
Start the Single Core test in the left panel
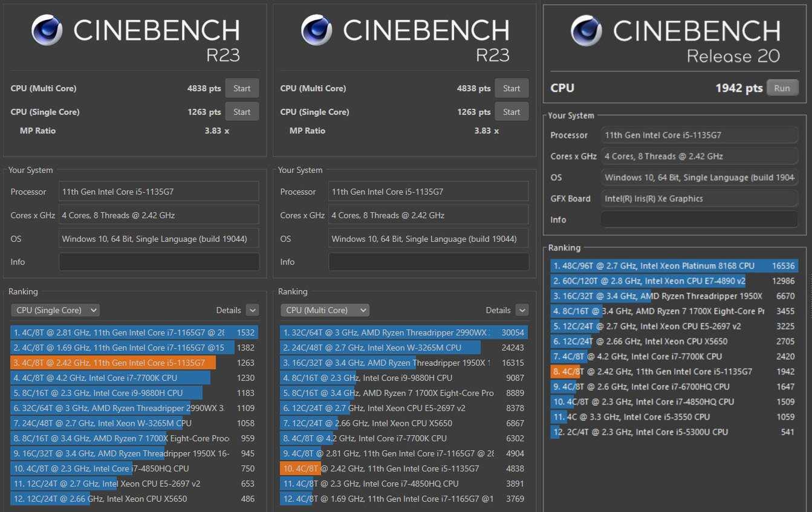242,112
